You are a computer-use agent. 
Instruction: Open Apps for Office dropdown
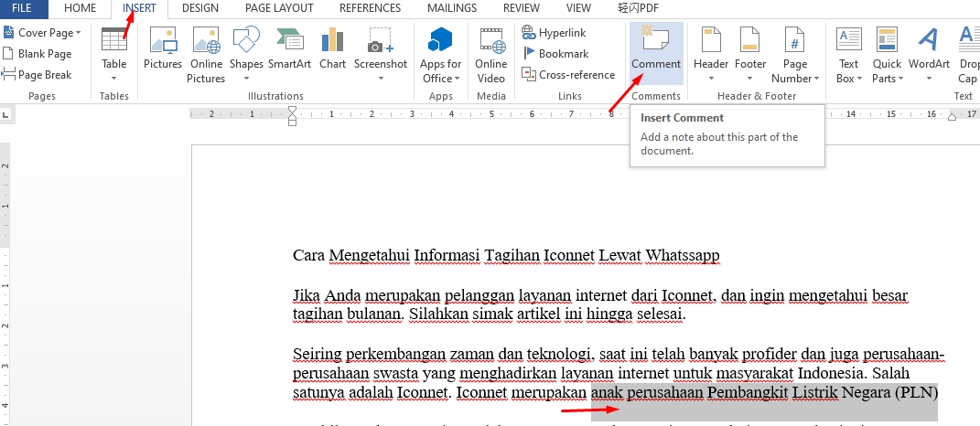[x=441, y=55]
